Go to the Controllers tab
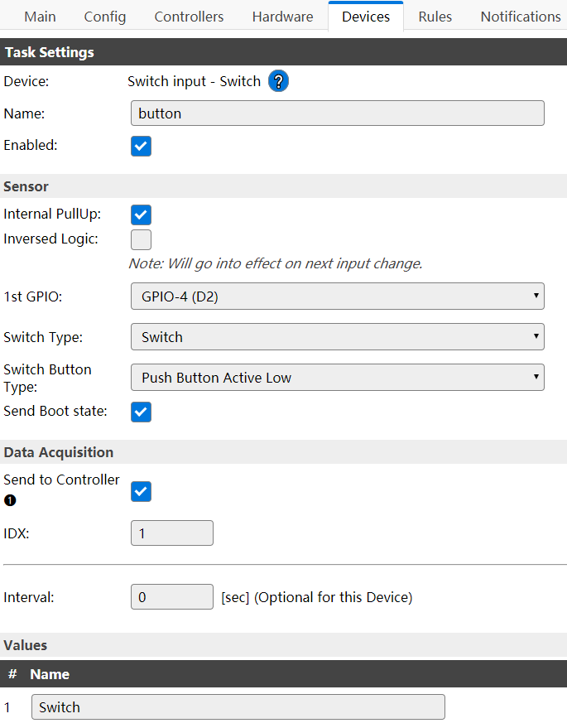This screenshot has width=567, height=728. (189, 17)
